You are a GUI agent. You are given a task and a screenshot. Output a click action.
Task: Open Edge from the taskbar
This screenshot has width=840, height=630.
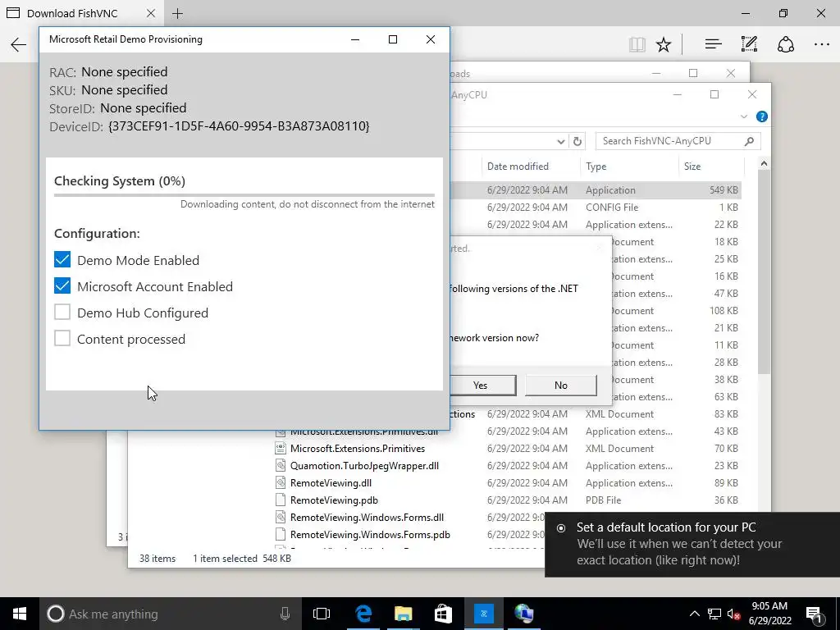tap(363, 614)
